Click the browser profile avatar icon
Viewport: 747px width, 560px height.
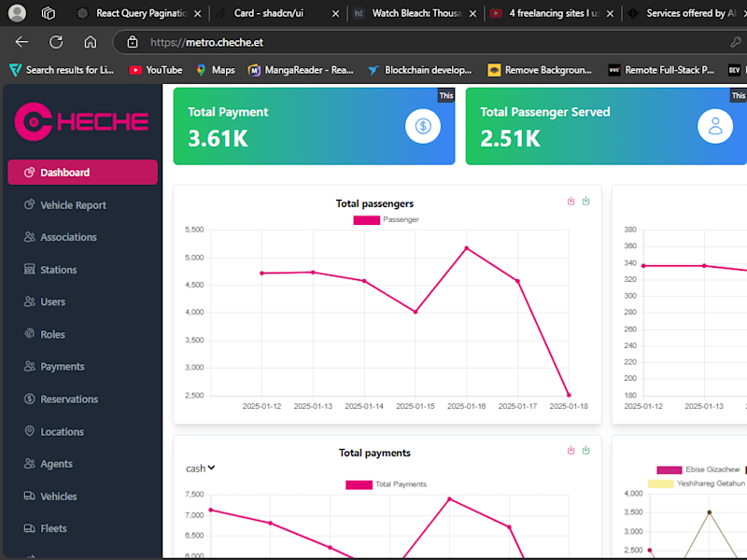point(17,13)
